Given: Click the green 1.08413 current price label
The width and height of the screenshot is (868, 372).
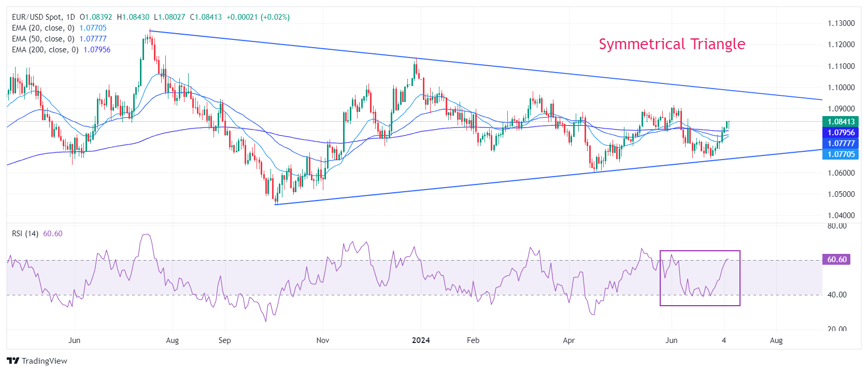Looking at the screenshot, I should click(840, 122).
